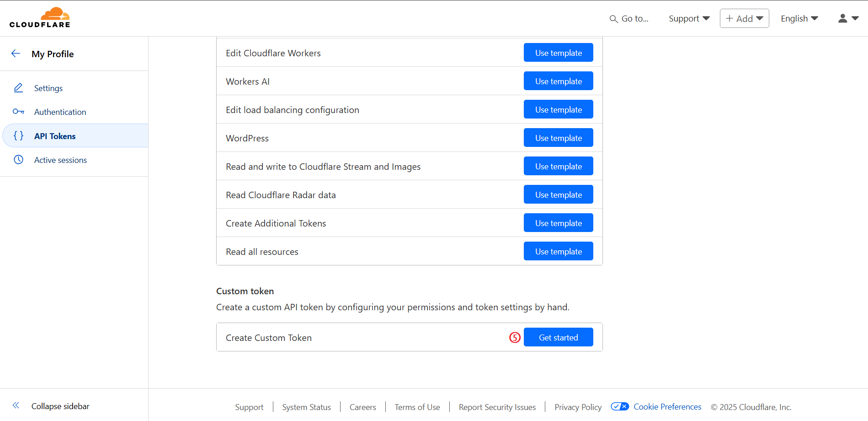Click the '© 2025 Cloudflare, Inc.' text

point(751,407)
